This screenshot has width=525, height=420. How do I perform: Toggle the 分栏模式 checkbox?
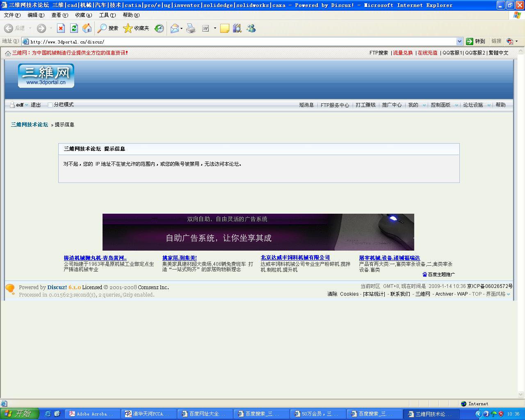coord(50,105)
